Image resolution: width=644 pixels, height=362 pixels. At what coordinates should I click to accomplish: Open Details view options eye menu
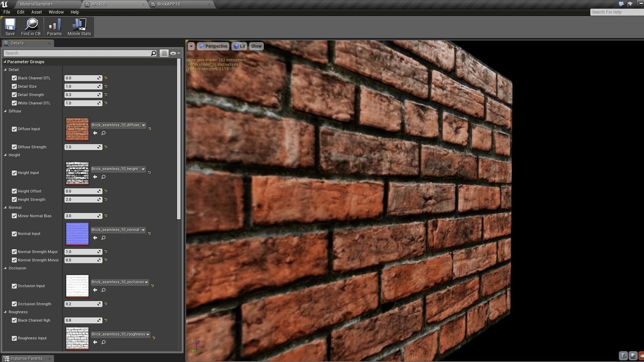pos(175,53)
